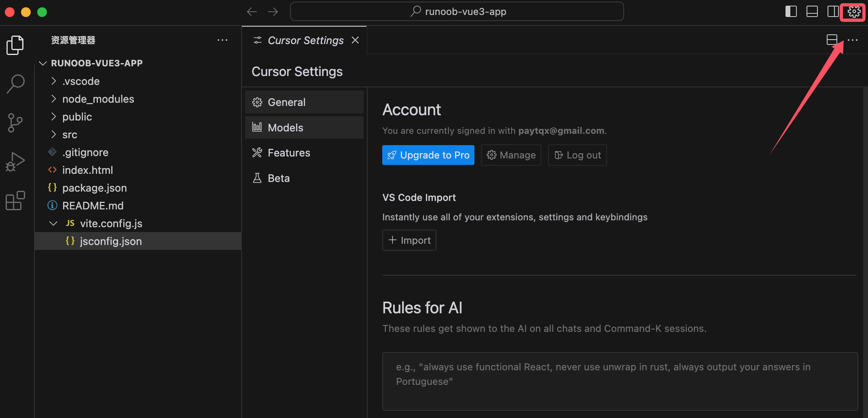Screen dimensions: 868x418
Task: Open the Extensions view icon
Action: click(15, 201)
